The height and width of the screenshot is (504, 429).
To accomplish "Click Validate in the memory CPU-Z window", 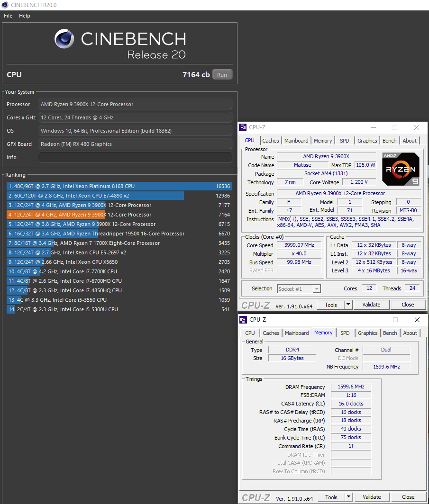I will point(372,497).
